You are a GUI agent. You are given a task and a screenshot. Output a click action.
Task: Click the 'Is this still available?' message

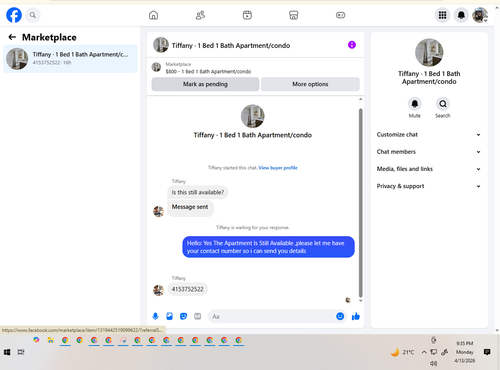point(198,192)
